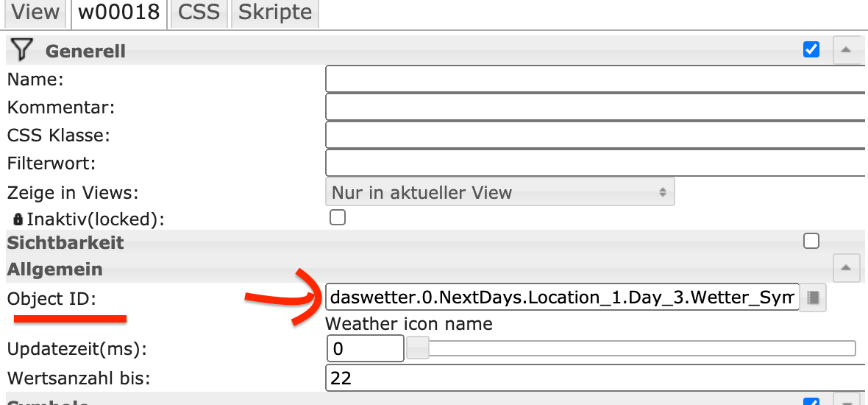This screenshot has height=405, width=868.
Task: Click the filter funnel icon beside Generell
Action: coord(23,50)
